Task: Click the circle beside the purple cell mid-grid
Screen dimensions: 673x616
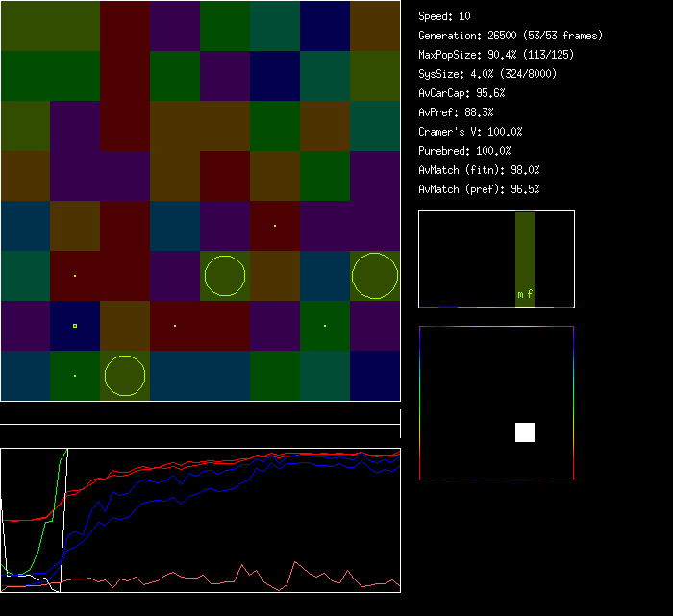Action: pyautogui.click(x=225, y=276)
